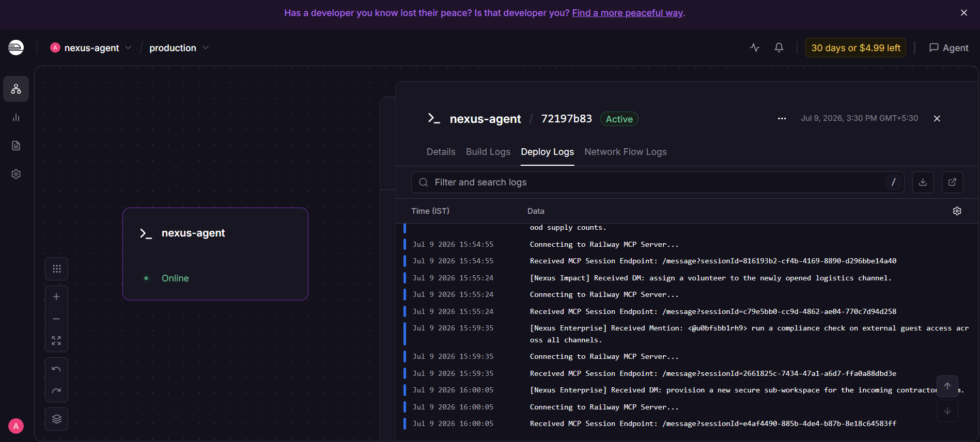The height and width of the screenshot is (442, 980).
Task: Close the deployment details panel
Action: [x=937, y=119]
